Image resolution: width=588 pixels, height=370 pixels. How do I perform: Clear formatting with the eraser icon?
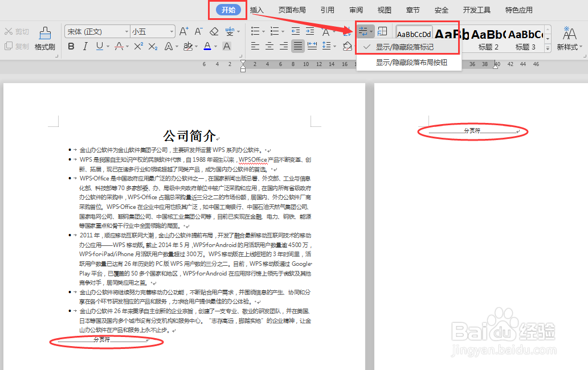tap(214, 32)
